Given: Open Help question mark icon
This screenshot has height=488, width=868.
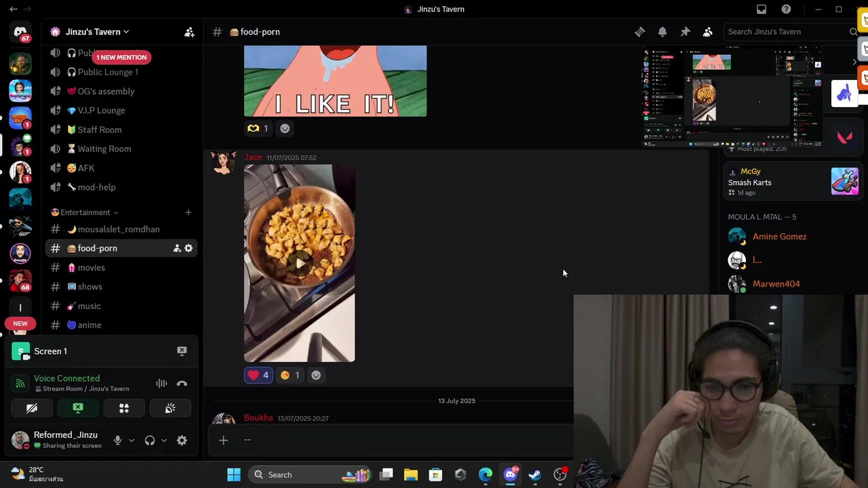Looking at the screenshot, I should 786,9.
